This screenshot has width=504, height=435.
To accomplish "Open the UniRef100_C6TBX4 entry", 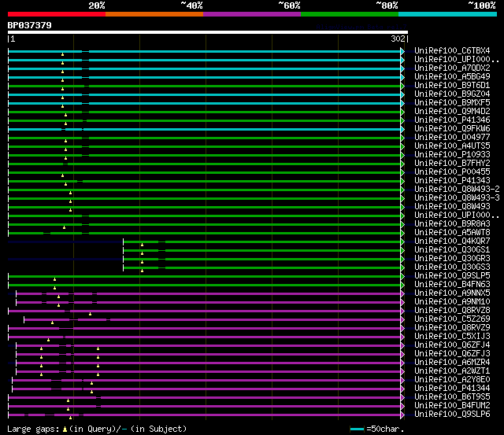I will pos(452,50).
